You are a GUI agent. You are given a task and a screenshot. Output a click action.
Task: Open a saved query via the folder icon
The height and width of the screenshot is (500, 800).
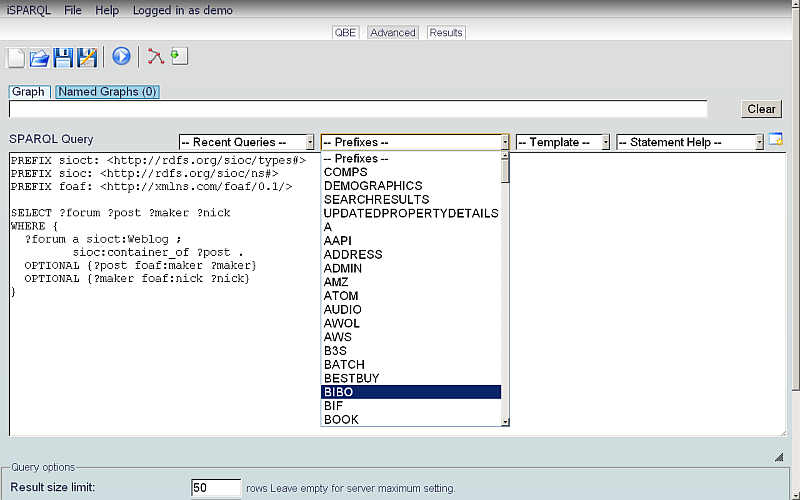[39, 58]
